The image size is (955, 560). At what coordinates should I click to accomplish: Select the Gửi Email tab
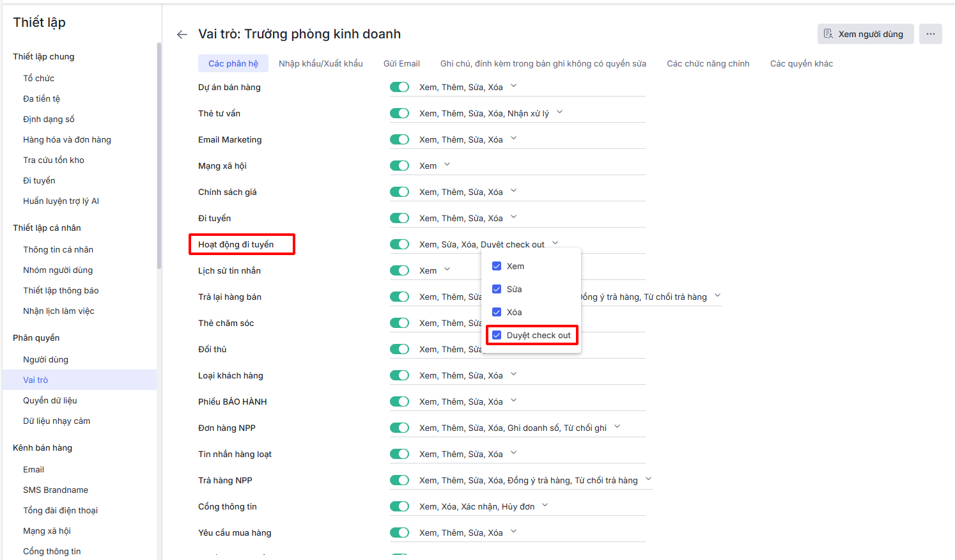(401, 63)
